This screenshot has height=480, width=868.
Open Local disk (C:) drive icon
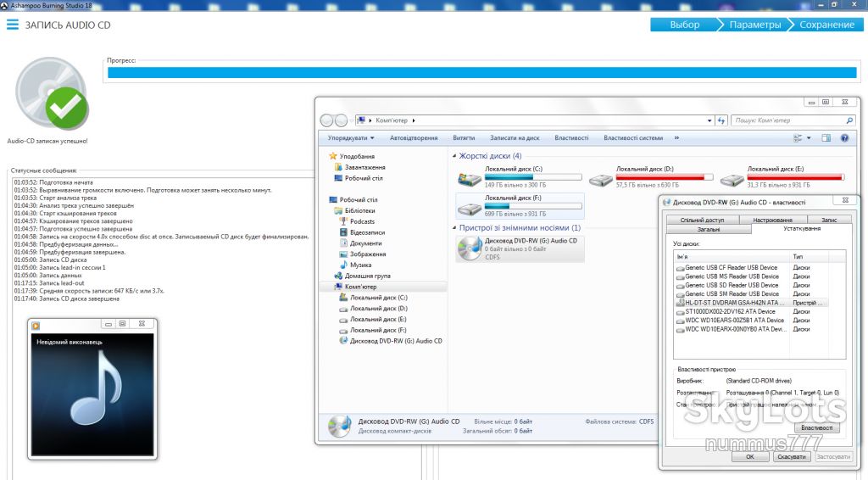[470, 179]
